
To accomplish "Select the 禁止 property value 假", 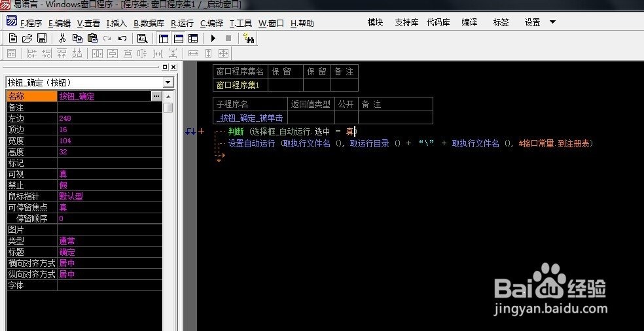I will coord(63,185).
